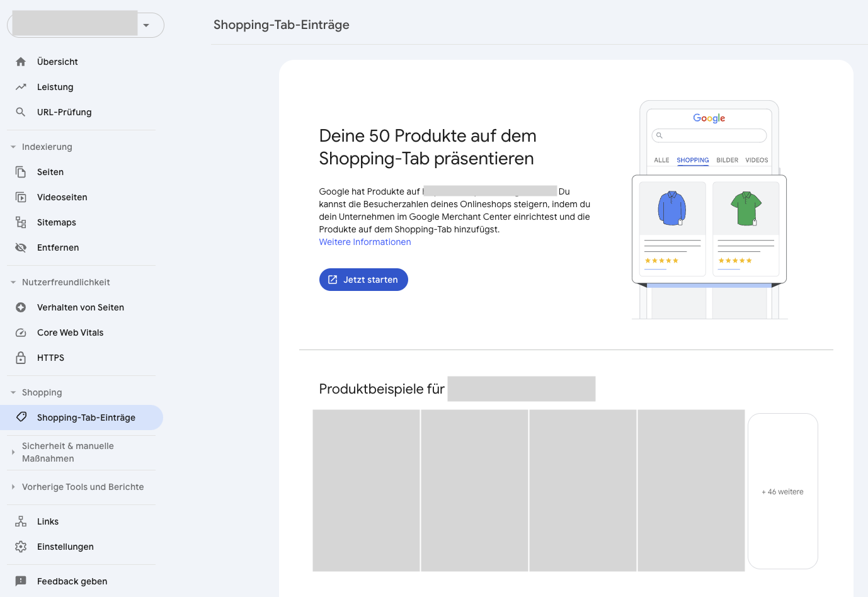Click the Übersicht home icon

coord(21,62)
